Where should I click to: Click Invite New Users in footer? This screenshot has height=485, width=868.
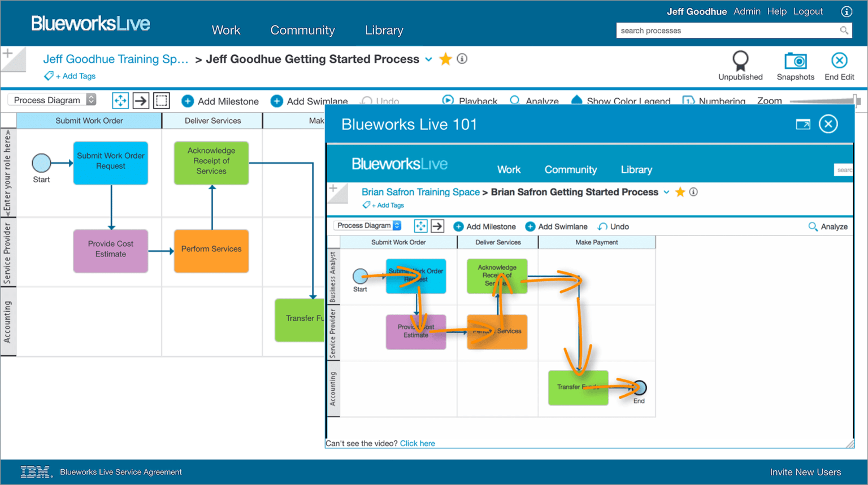805,472
